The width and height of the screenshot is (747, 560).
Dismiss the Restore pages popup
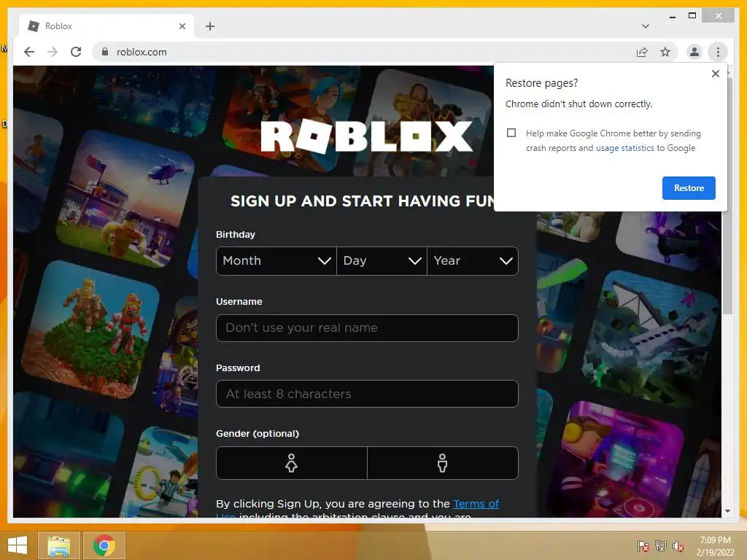tap(715, 74)
